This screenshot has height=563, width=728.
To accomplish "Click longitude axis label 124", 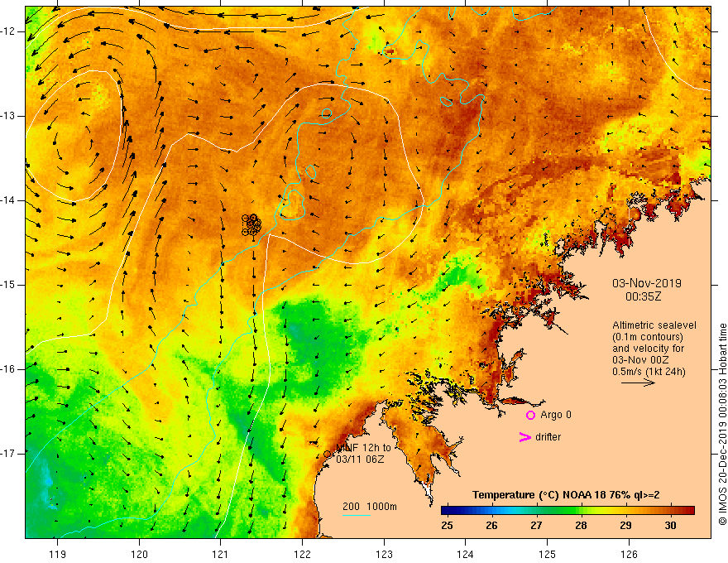I will (466, 554).
